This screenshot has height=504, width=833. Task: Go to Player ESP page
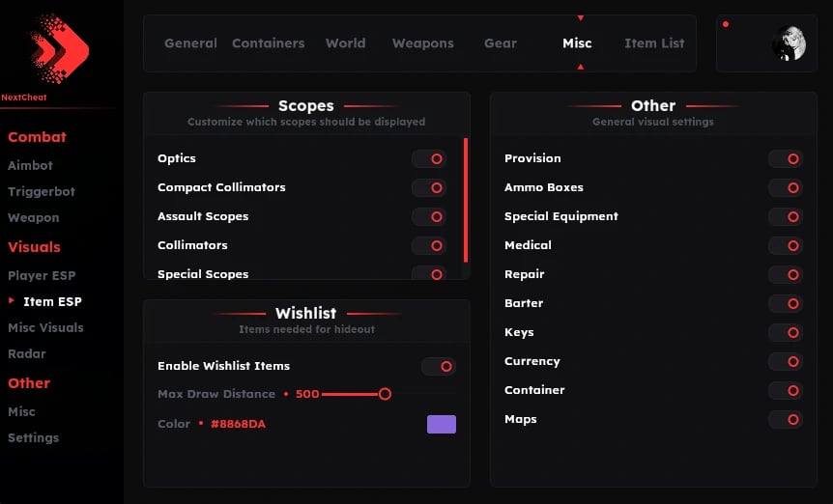click(42, 275)
